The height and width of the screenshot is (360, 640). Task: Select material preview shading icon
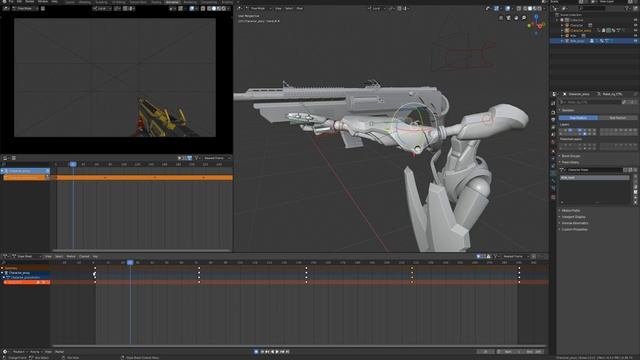pos(535,9)
